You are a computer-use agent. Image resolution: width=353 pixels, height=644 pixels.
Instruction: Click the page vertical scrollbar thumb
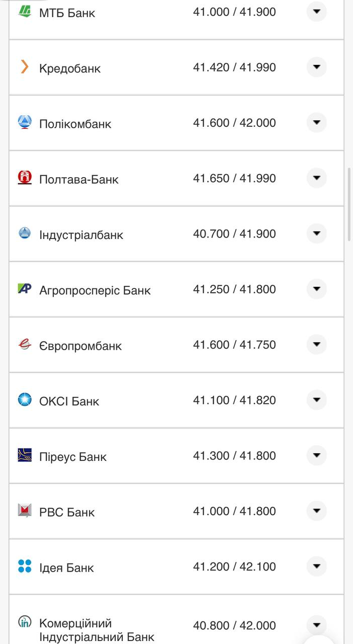(x=350, y=204)
